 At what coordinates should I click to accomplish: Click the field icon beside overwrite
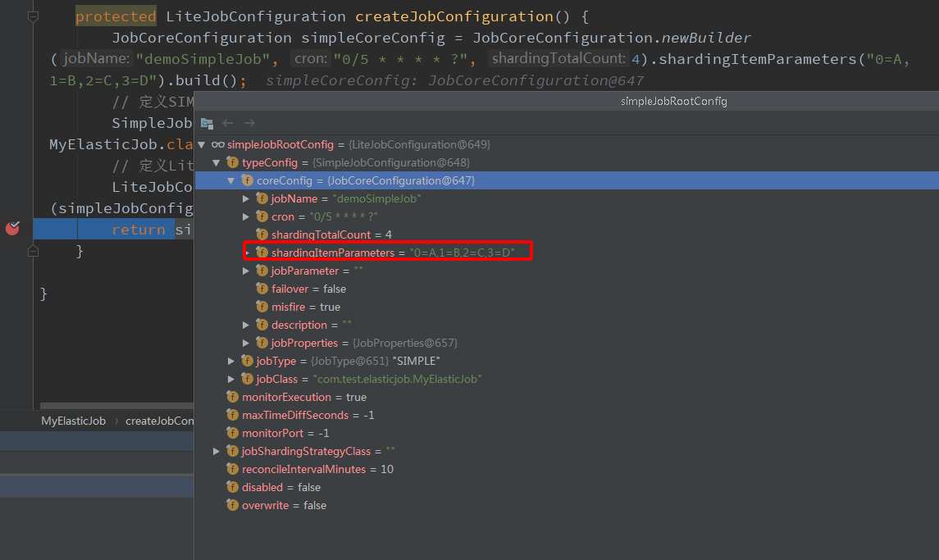(232, 505)
